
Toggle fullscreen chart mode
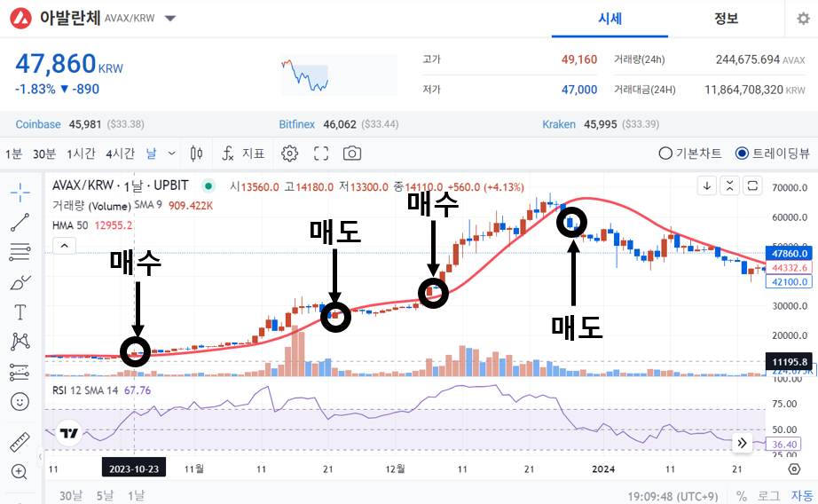coord(321,154)
